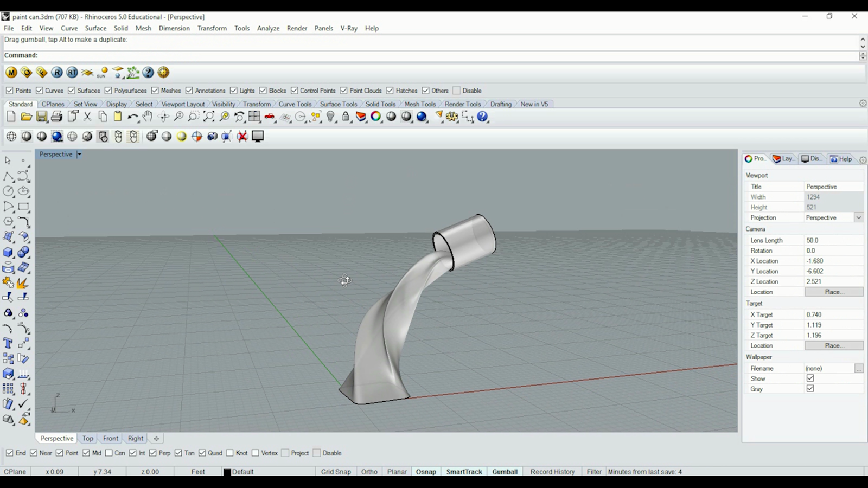Save the model using the Save icon
This screenshot has height=488, width=868.
pos(41,116)
